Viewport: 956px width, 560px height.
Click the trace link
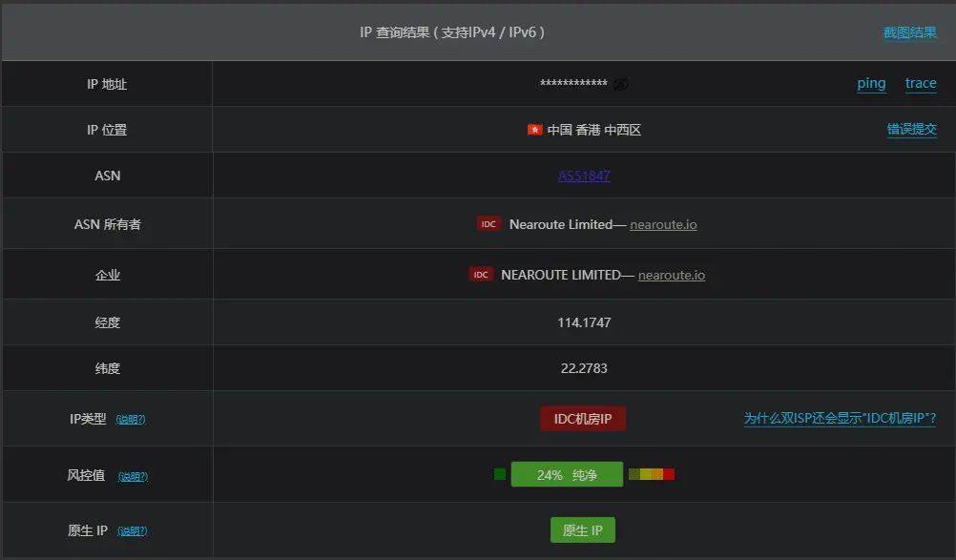(921, 83)
